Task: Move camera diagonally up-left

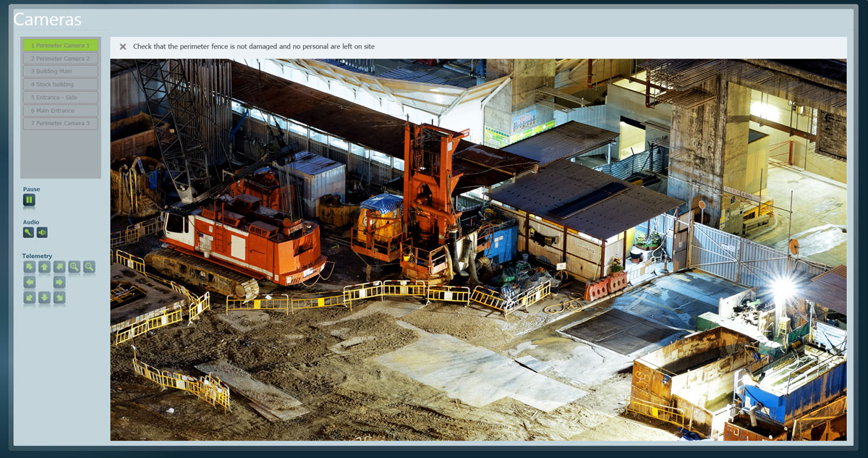Action: point(30,267)
